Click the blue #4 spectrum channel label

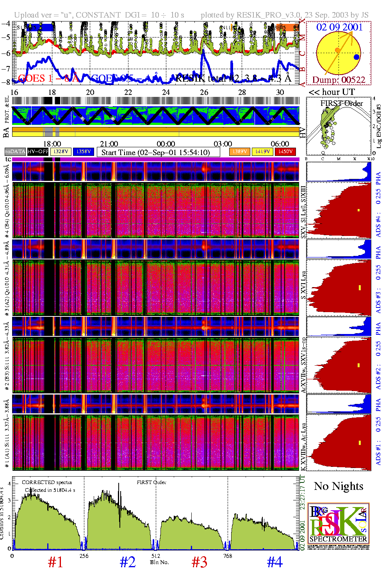274,562
